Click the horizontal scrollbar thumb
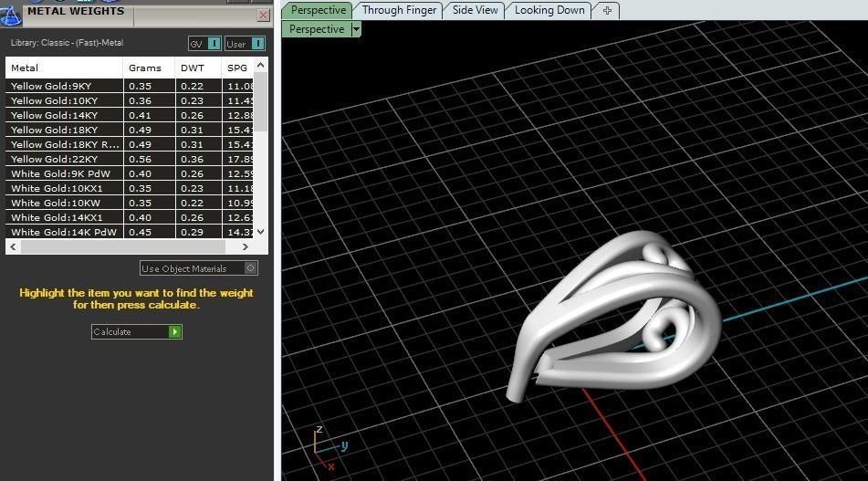Screen dimensions: 868x481 click(x=123, y=246)
